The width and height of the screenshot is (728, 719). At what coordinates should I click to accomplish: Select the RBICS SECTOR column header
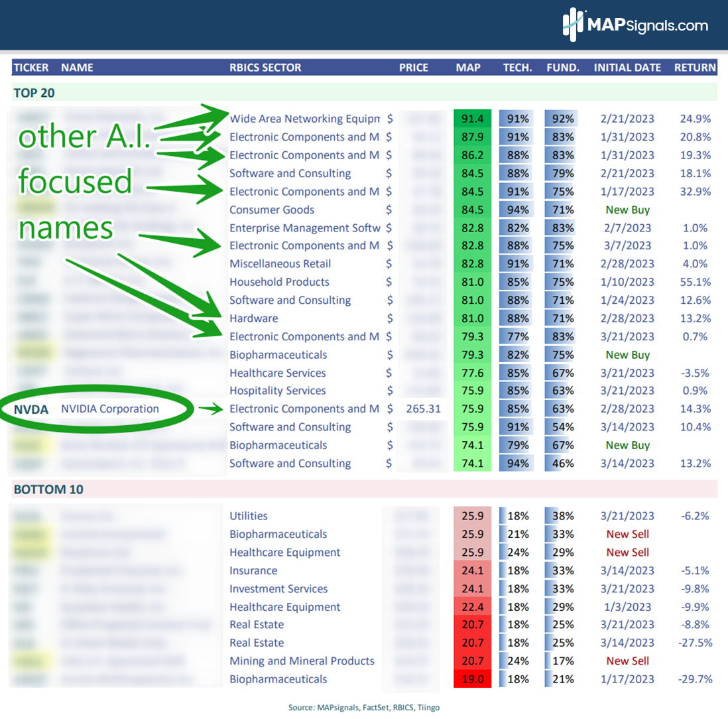(265, 68)
